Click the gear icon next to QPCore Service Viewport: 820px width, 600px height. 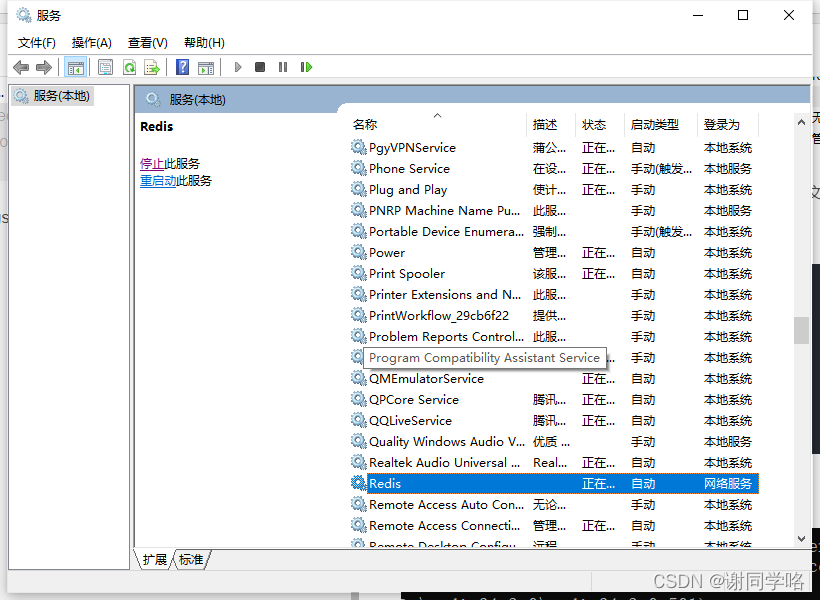(x=358, y=399)
